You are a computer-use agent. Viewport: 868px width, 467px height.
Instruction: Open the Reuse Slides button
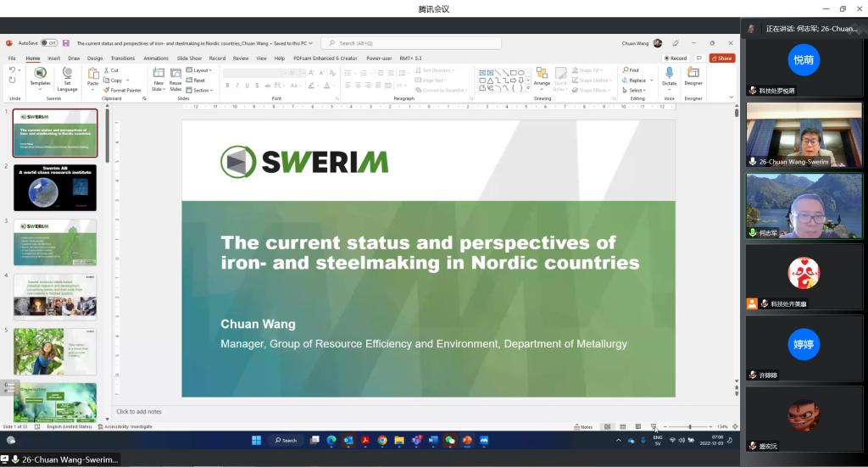(175, 79)
